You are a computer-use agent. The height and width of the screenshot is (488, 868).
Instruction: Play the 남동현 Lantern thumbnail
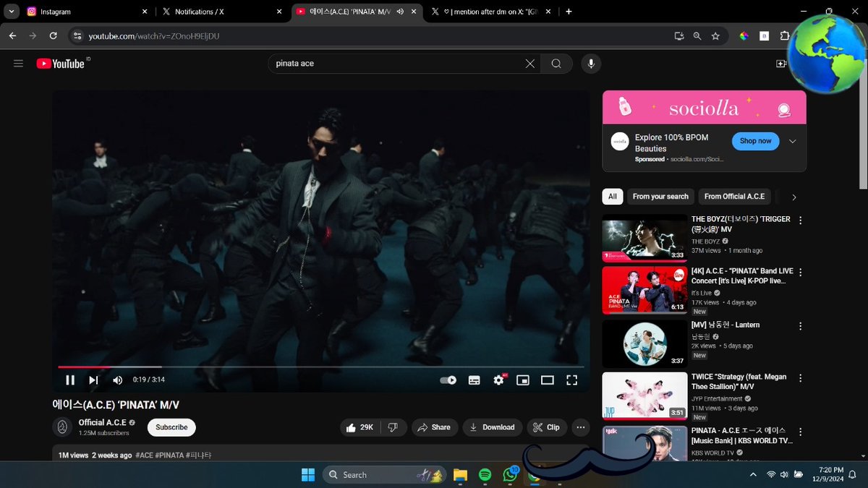pos(644,343)
